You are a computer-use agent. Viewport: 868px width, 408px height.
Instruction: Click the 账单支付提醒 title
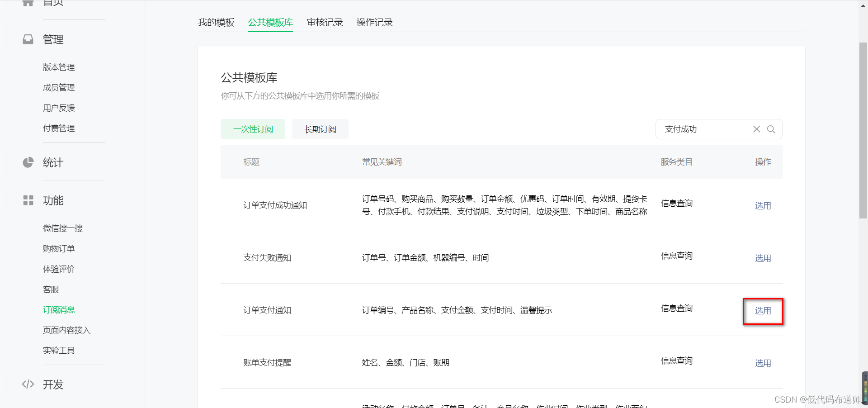[267, 362]
